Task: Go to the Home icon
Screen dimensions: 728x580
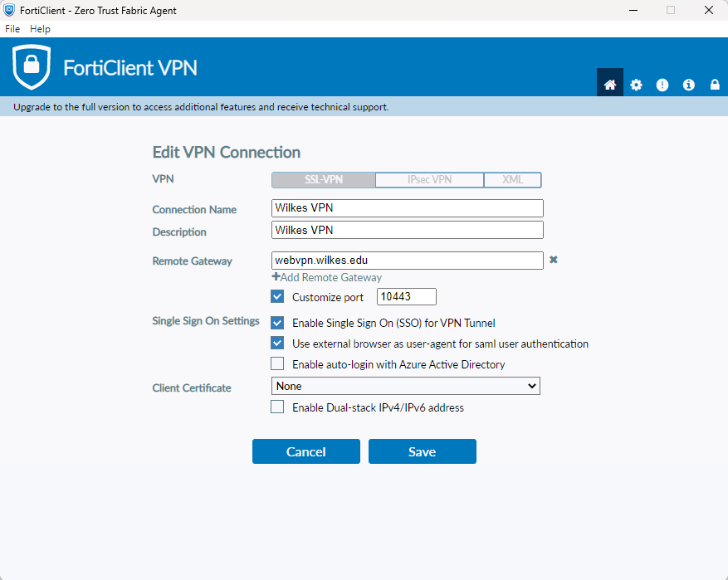Action: pos(610,85)
